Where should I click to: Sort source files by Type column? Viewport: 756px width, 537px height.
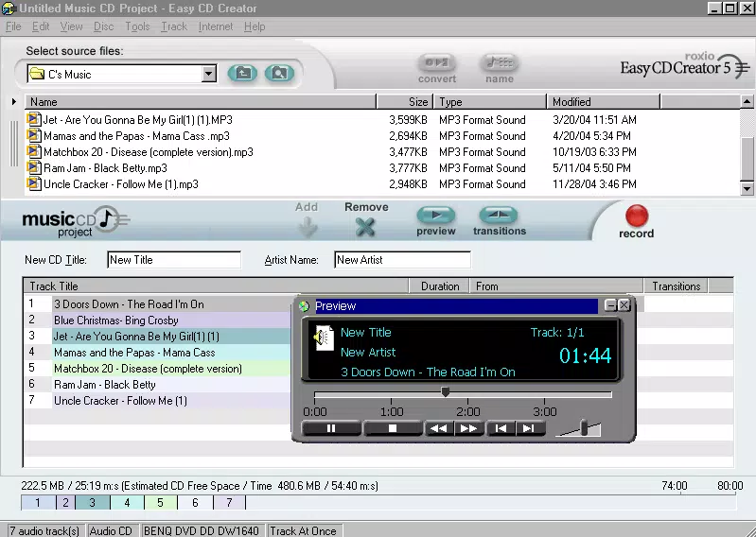point(490,101)
